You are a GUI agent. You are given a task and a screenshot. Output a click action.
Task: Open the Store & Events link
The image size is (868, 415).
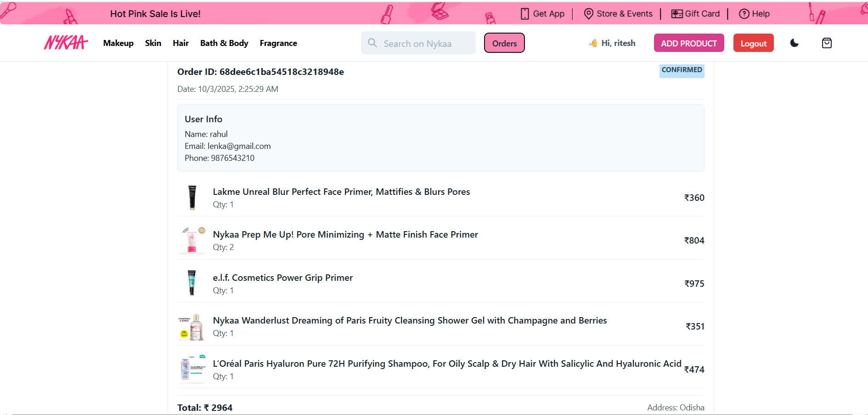point(625,14)
